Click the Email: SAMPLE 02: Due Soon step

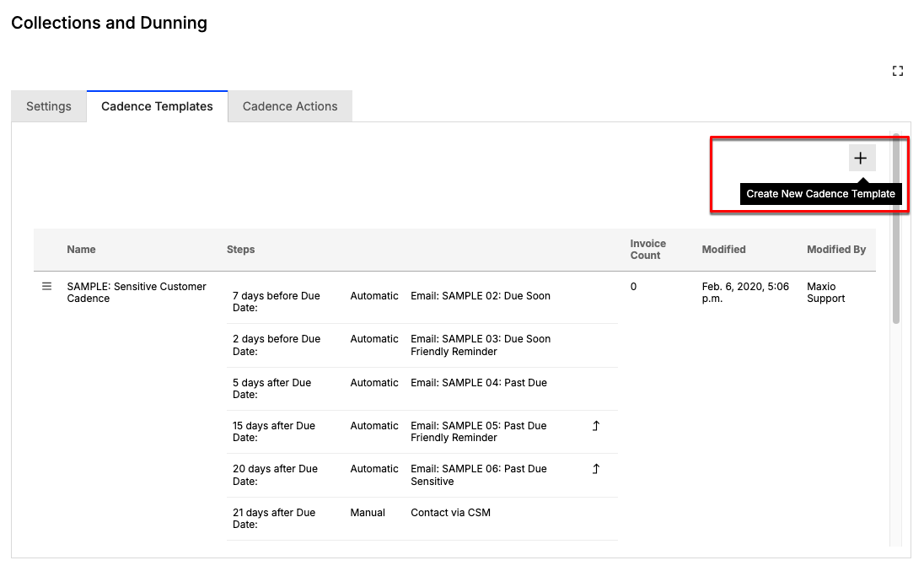(x=480, y=296)
